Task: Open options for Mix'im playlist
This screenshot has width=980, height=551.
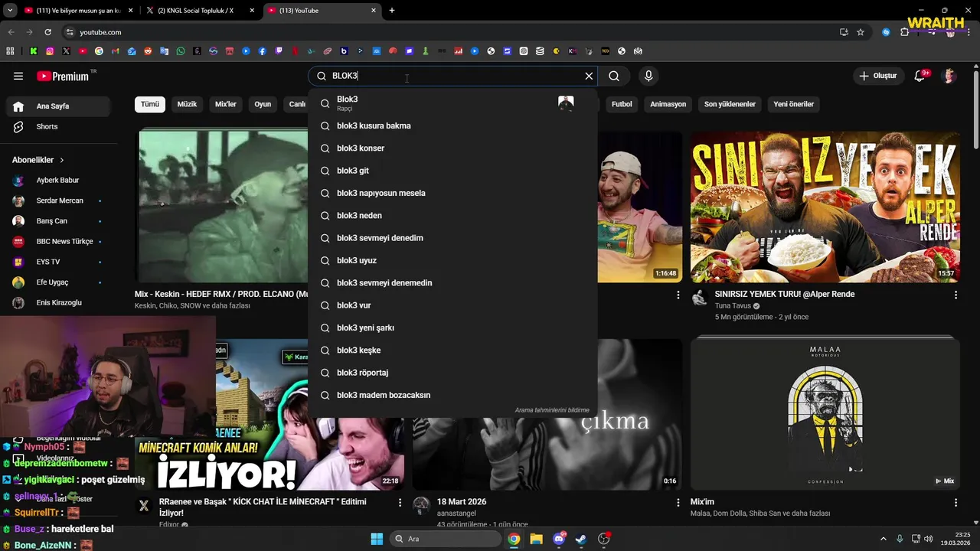Action: pos(955,503)
